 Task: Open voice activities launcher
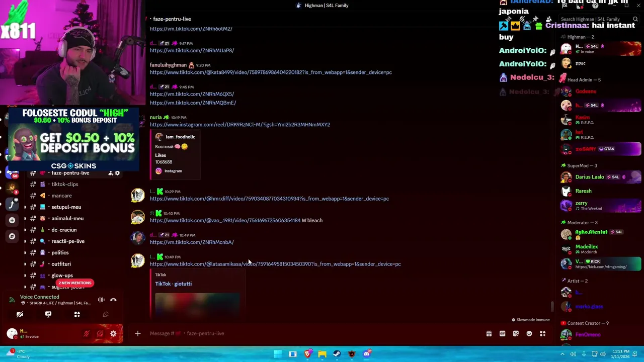point(77,314)
